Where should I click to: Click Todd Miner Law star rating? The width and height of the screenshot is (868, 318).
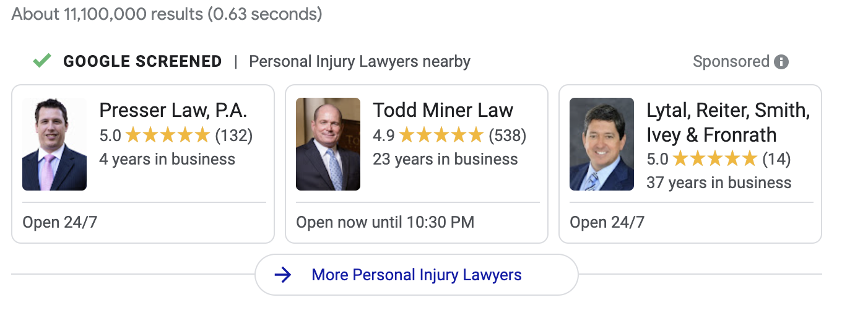(441, 135)
